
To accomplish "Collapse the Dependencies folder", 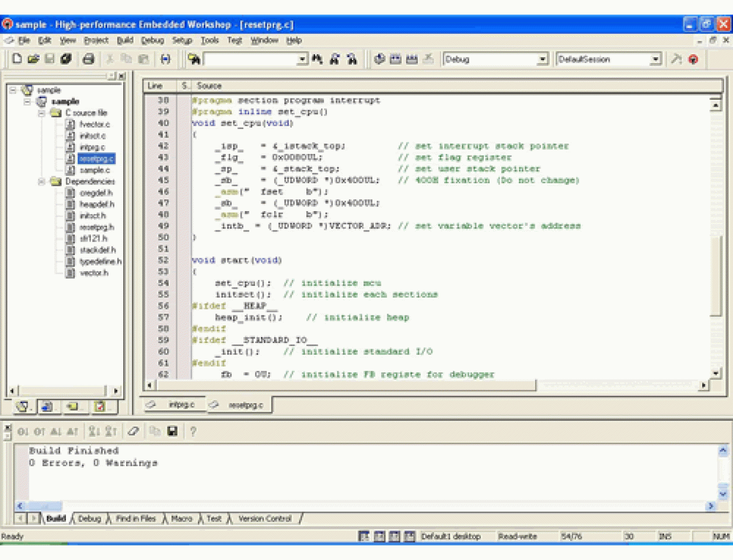I will pos(41,181).
